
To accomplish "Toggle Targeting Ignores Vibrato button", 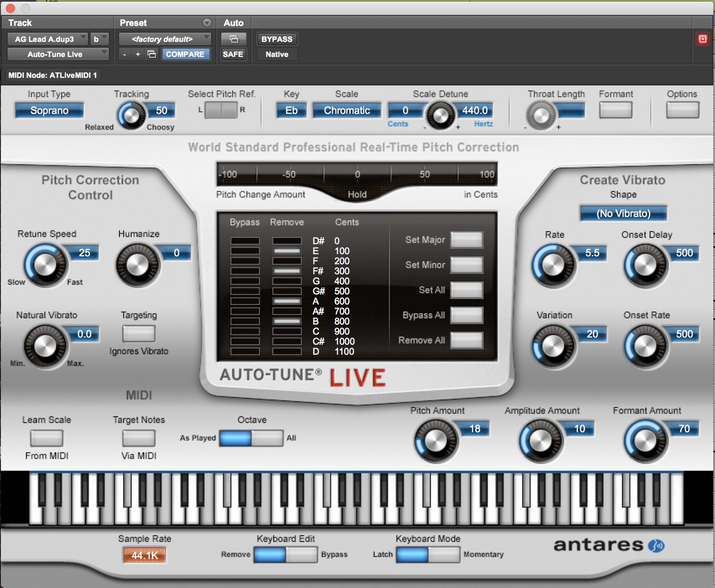I will (x=139, y=333).
